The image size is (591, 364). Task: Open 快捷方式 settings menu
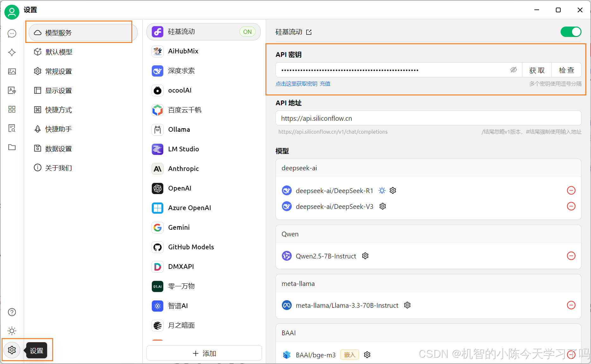coord(83,110)
